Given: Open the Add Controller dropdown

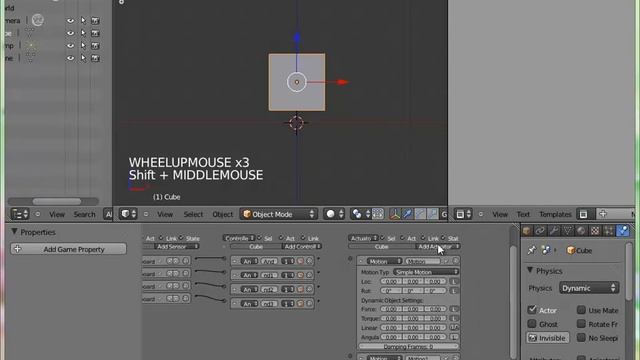Looking at the screenshot, I should (x=301, y=246).
